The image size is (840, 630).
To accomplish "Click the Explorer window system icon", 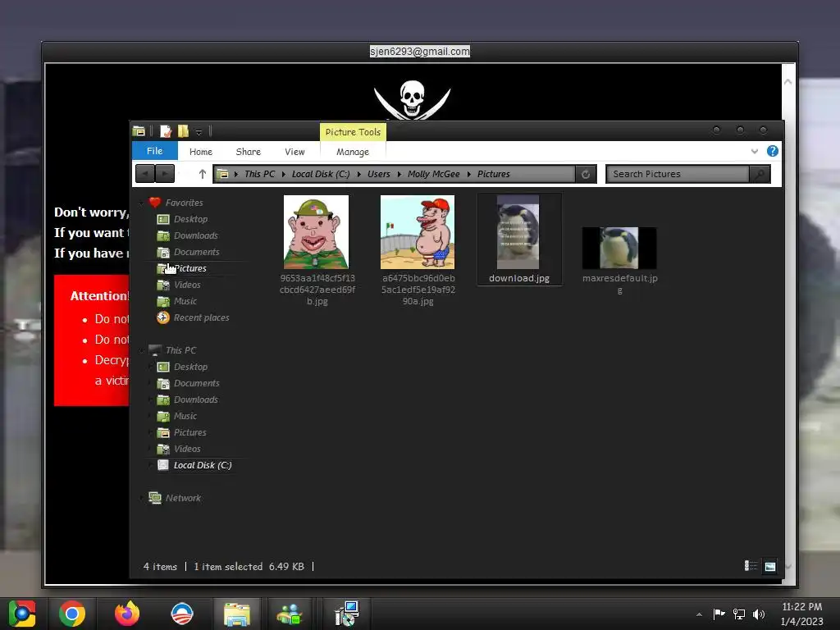I will coord(139,130).
